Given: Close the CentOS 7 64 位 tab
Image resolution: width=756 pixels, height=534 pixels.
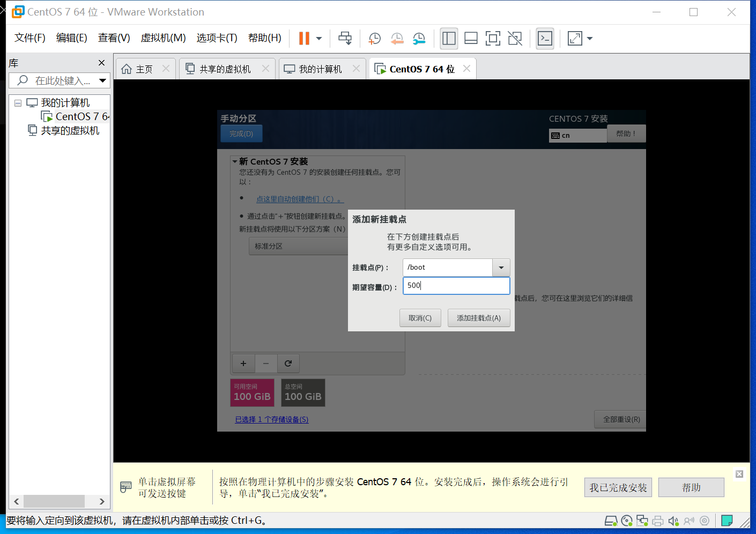Looking at the screenshot, I should pyautogui.click(x=466, y=69).
